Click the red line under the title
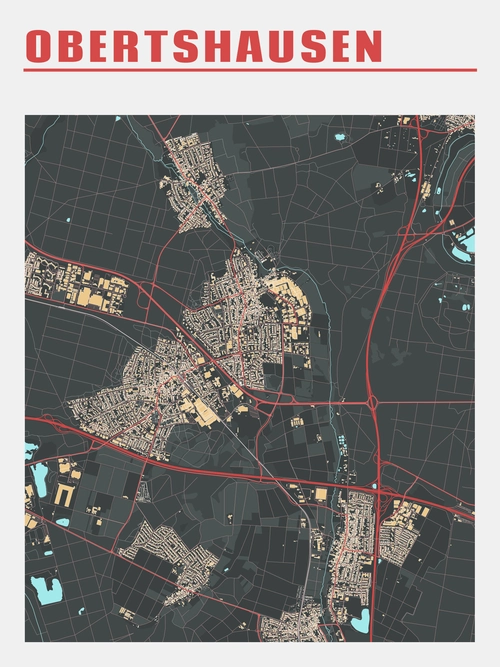This screenshot has width=500, height=667. coord(250,70)
